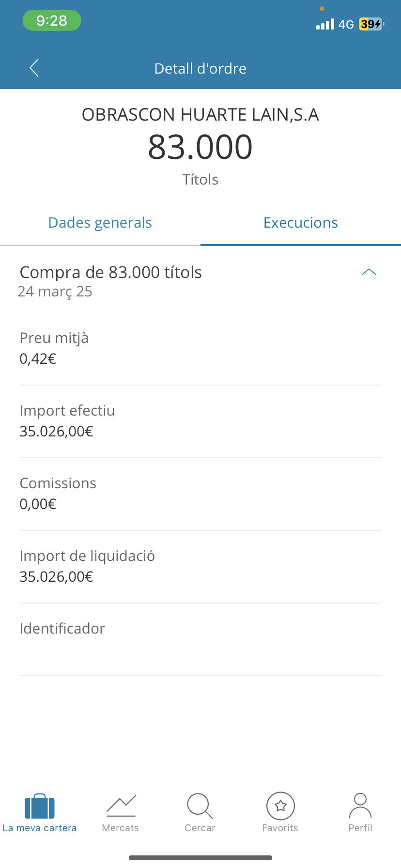
Task: Open La meva cartera briefcase icon
Action: click(x=40, y=806)
